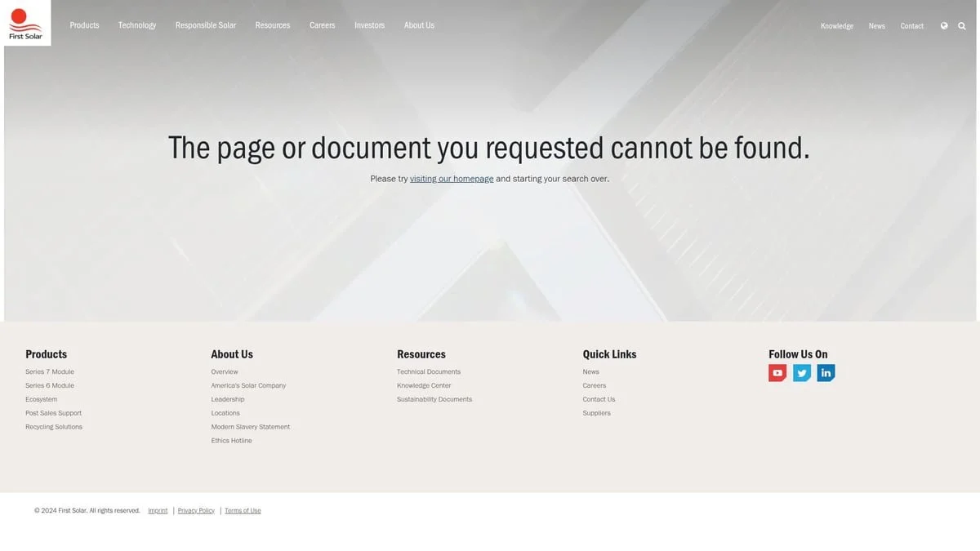This screenshot has width=980, height=551.
Task: Open Careers under Quick Links
Action: (x=595, y=386)
